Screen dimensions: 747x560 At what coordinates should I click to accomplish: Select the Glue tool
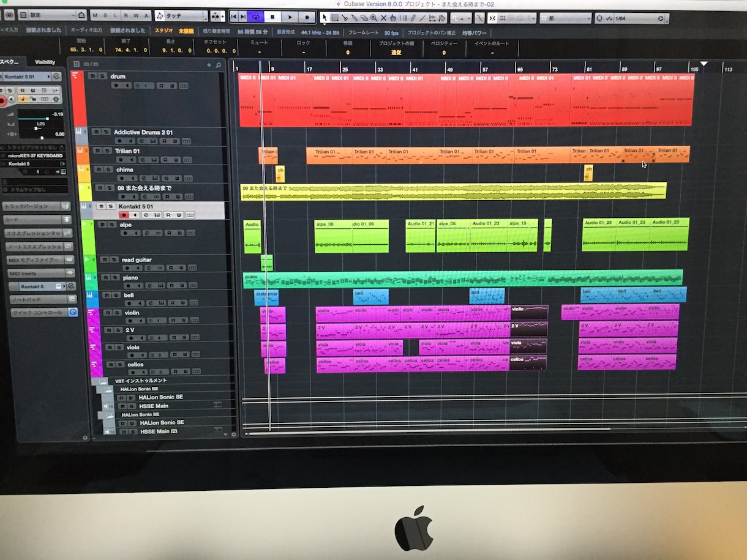pos(355,18)
